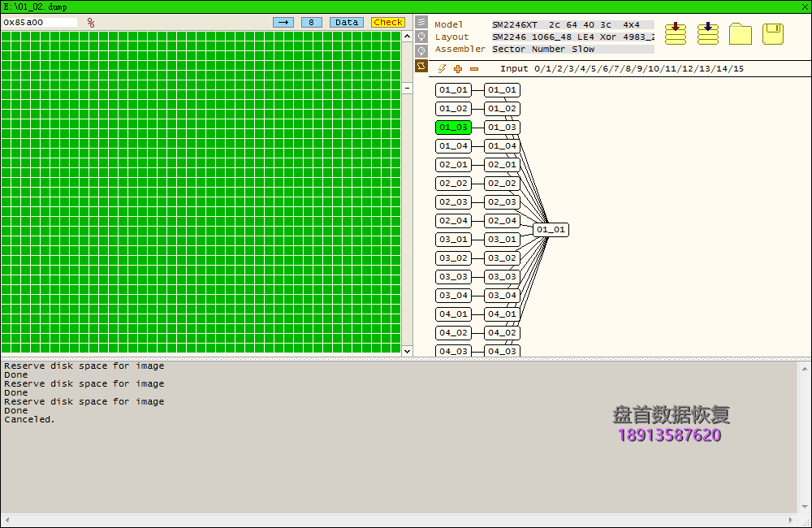
Task: Click the orange minus icon
Action: [474, 68]
